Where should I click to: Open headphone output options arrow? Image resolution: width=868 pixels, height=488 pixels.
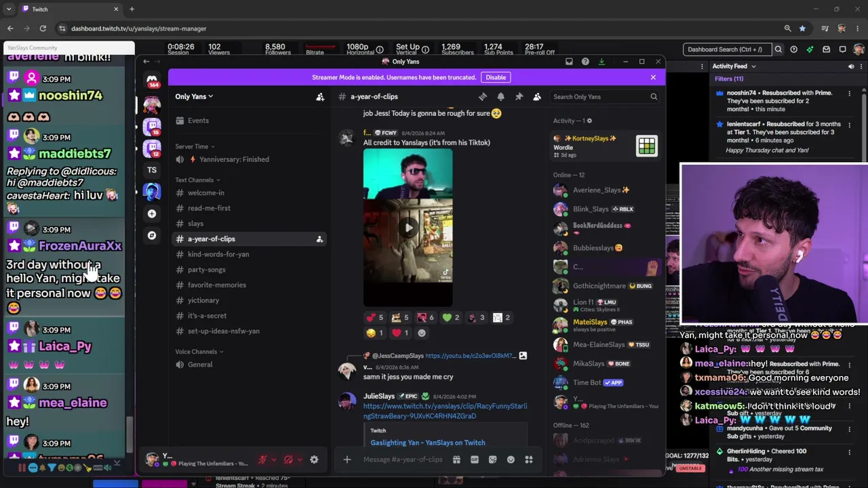pos(300,460)
